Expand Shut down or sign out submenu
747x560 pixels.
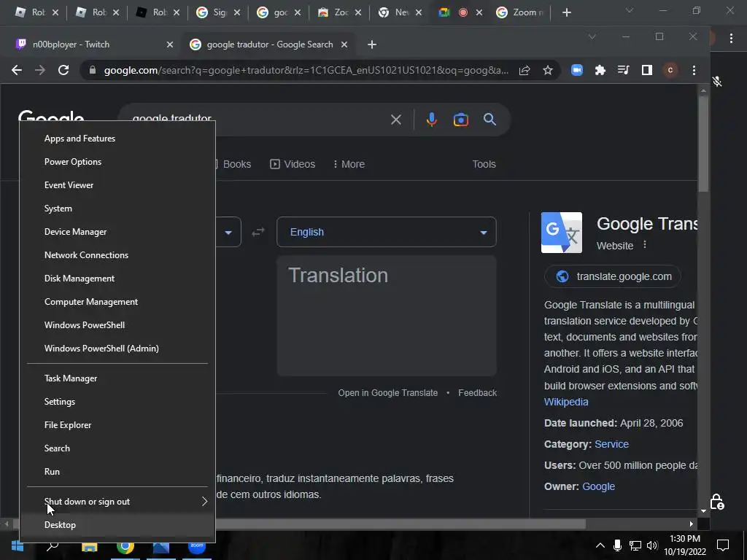(x=117, y=502)
